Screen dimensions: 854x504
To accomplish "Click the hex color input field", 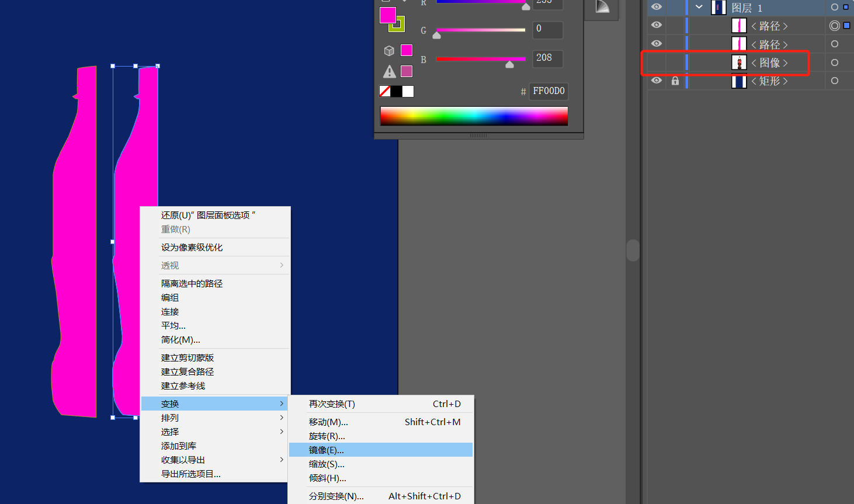I will (x=548, y=91).
